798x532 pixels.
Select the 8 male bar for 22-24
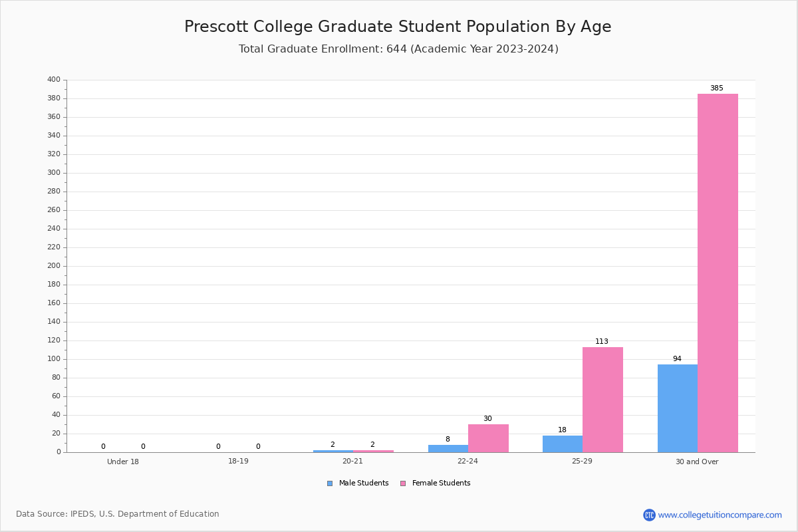coord(448,448)
